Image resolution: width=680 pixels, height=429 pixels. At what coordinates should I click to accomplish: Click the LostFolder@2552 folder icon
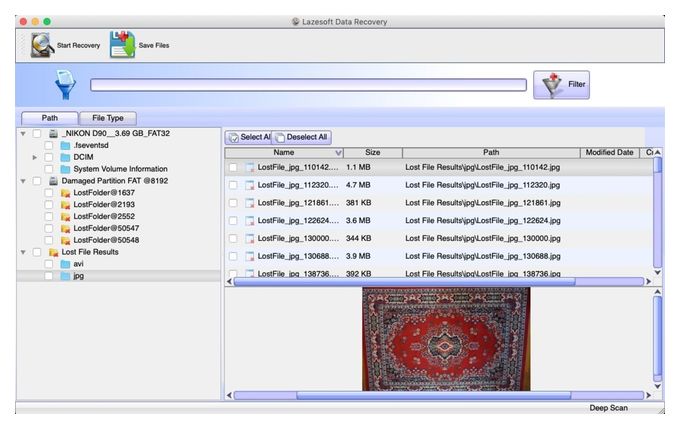[x=65, y=216]
